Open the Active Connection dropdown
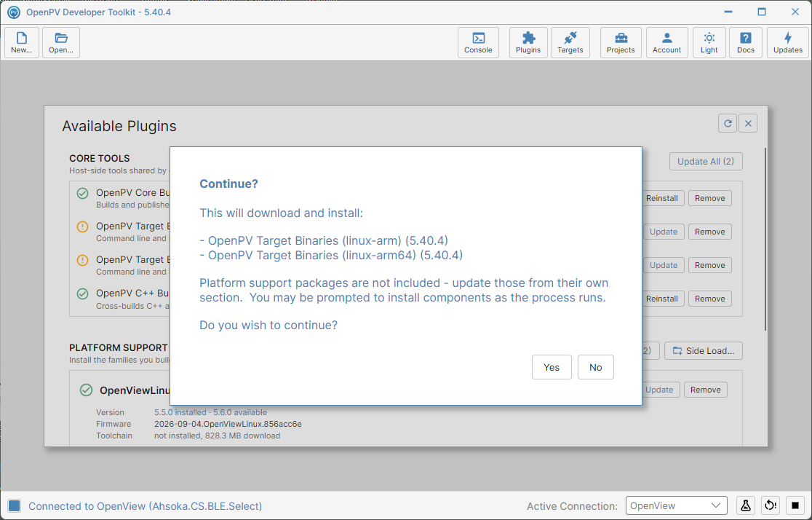 pyautogui.click(x=677, y=505)
